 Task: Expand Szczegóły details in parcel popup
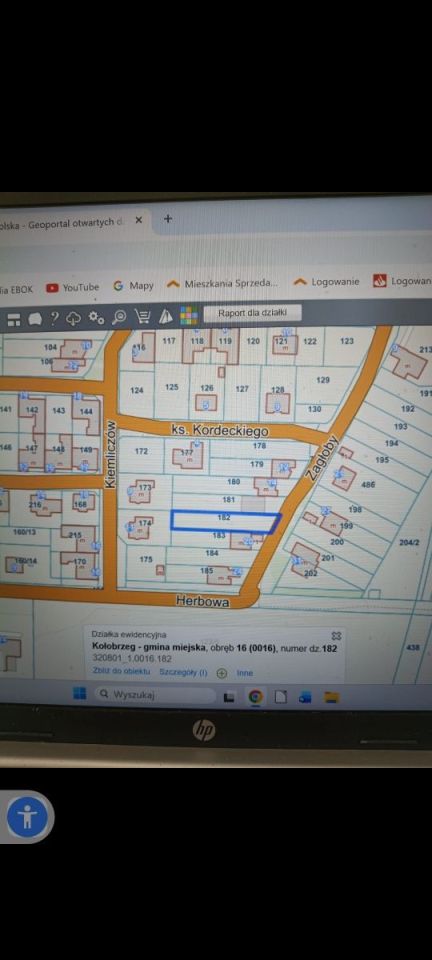(184, 672)
